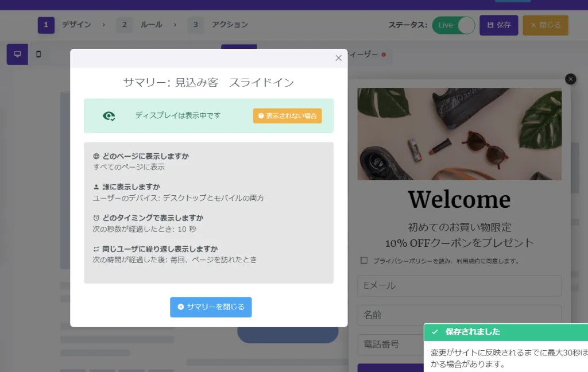Select mobile preview icon

pos(38,55)
